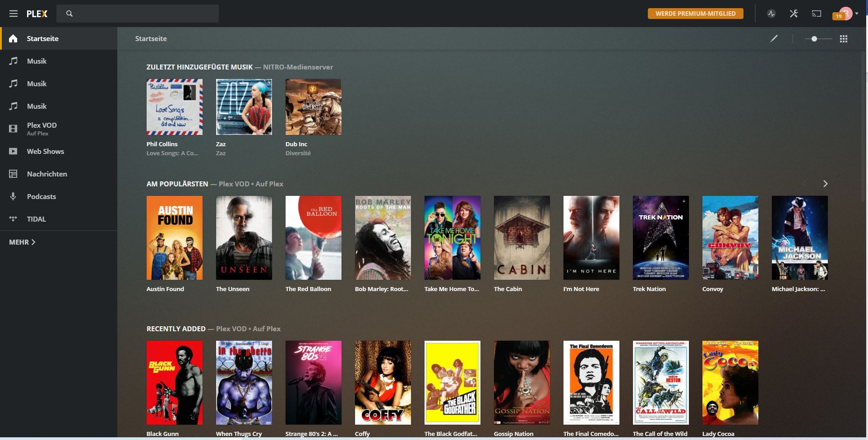868x440 pixels.
Task: Click the edit pencil icon on Startseite
Action: [x=774, y=38]
